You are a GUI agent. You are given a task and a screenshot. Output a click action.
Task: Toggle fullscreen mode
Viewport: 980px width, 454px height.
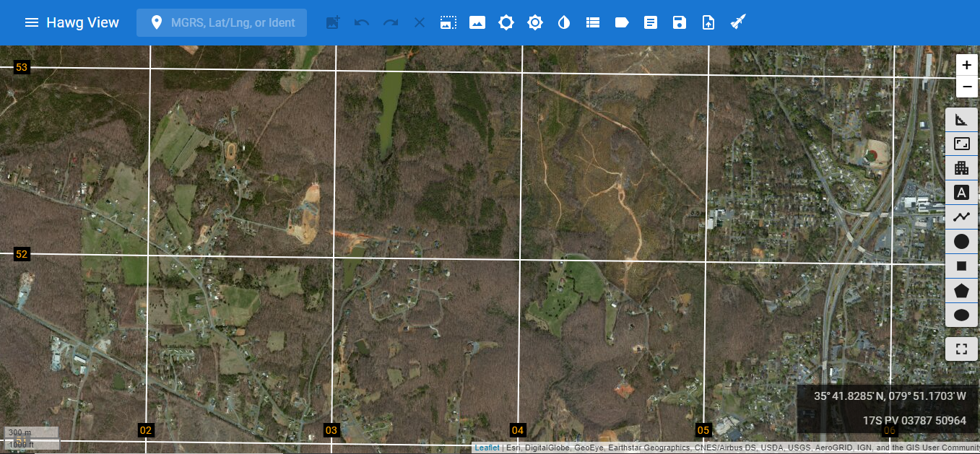[961, 349]
